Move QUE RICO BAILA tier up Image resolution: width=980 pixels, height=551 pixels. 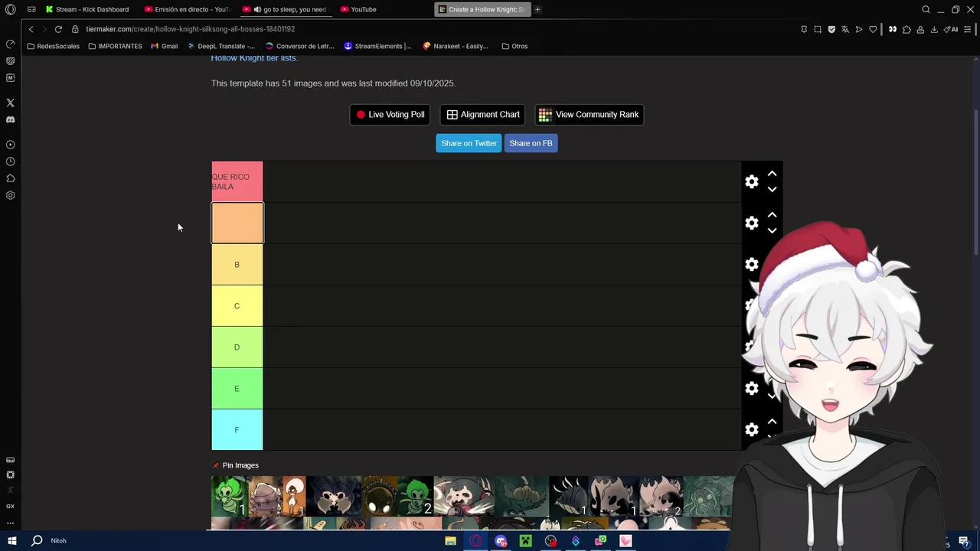(772, 174)
